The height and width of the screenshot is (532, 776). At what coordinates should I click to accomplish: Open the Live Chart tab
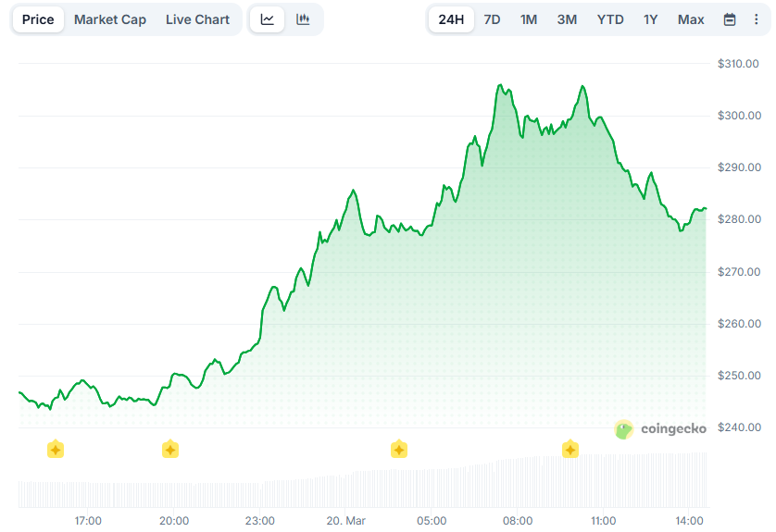click(x=198, y=19)
